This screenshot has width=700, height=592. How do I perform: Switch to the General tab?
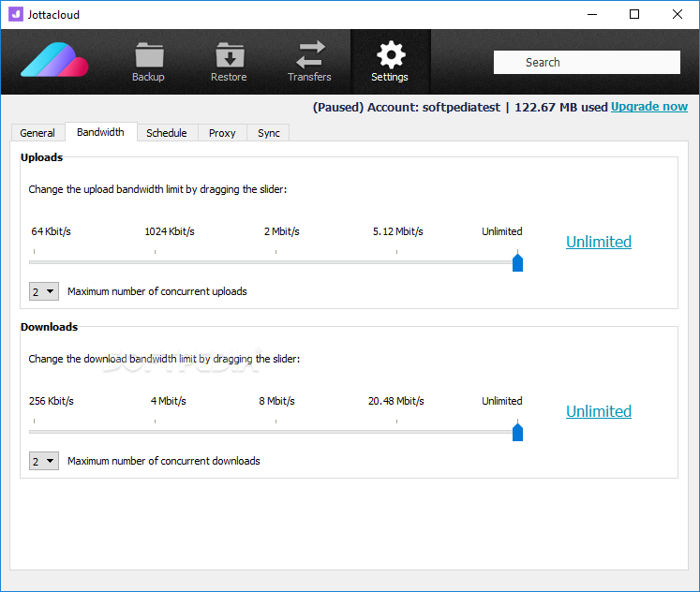pos(37,133)
